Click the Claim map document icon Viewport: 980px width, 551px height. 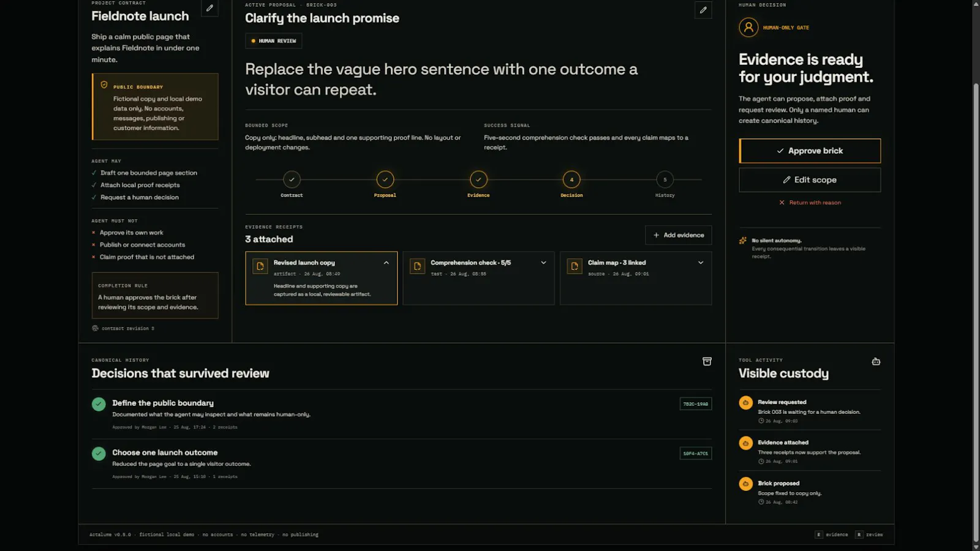(575, 266)
